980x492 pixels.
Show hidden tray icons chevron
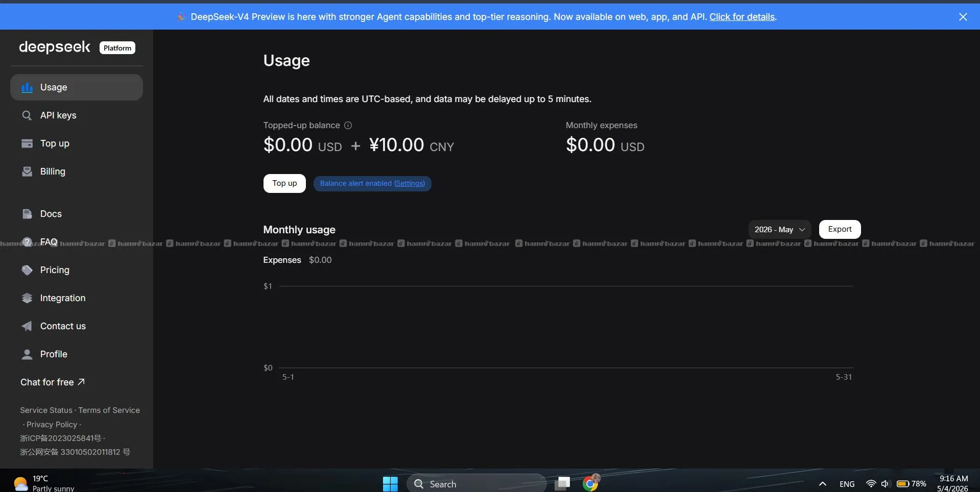pyautogui.click(x=822, y=484)
